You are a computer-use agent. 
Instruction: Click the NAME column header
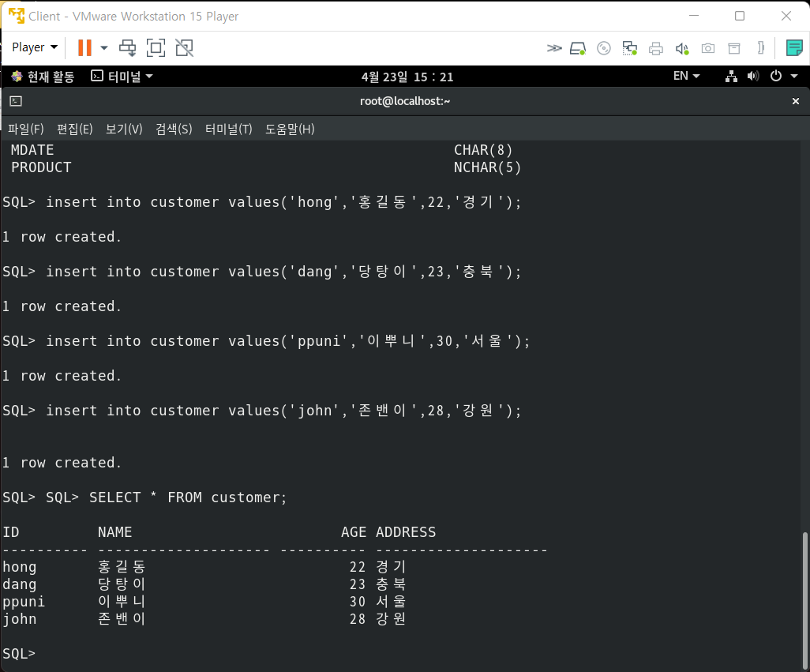pos(114,532)
